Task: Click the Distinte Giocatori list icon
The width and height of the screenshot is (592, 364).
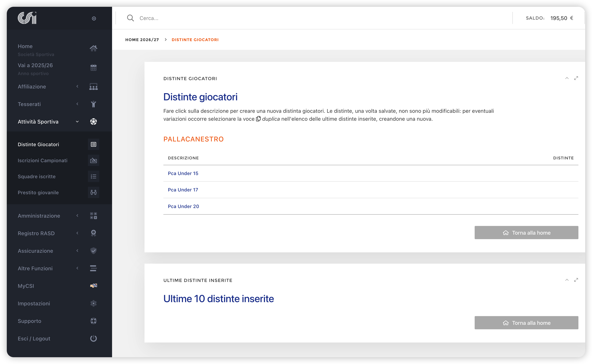Action: (93, 144)
